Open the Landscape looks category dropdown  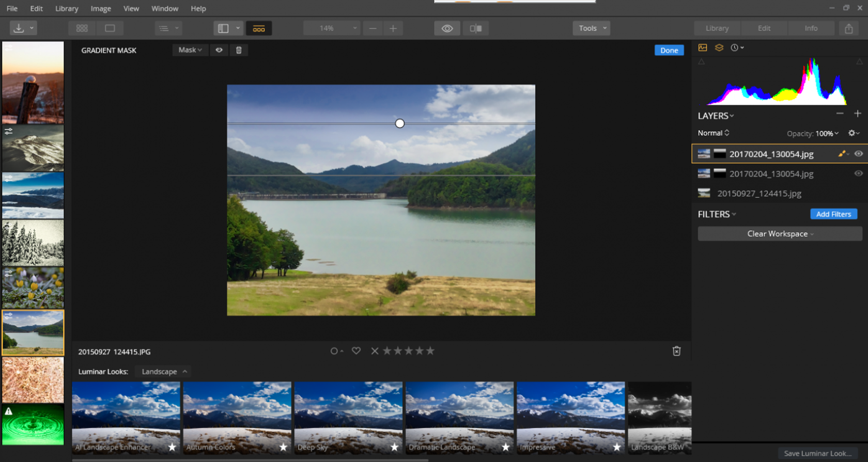tap(164, 372)
